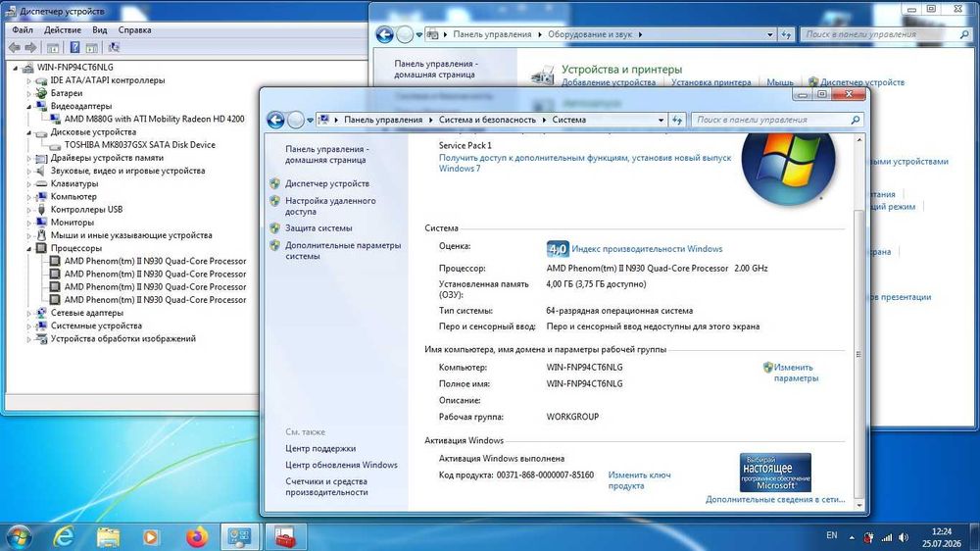Collapse the WIN-FNP94CT6NLG root node
Viewport: 980px width, 551px height.
coord(16,68)
